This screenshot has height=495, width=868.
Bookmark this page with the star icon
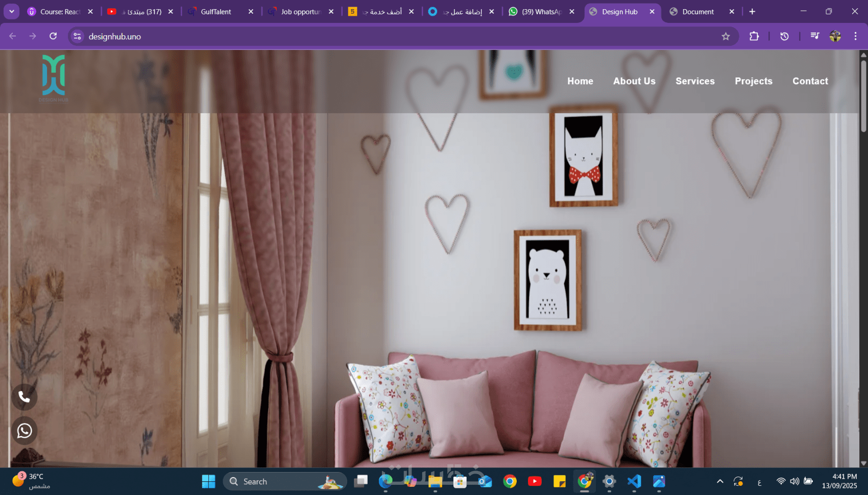[x=726, y=36]
